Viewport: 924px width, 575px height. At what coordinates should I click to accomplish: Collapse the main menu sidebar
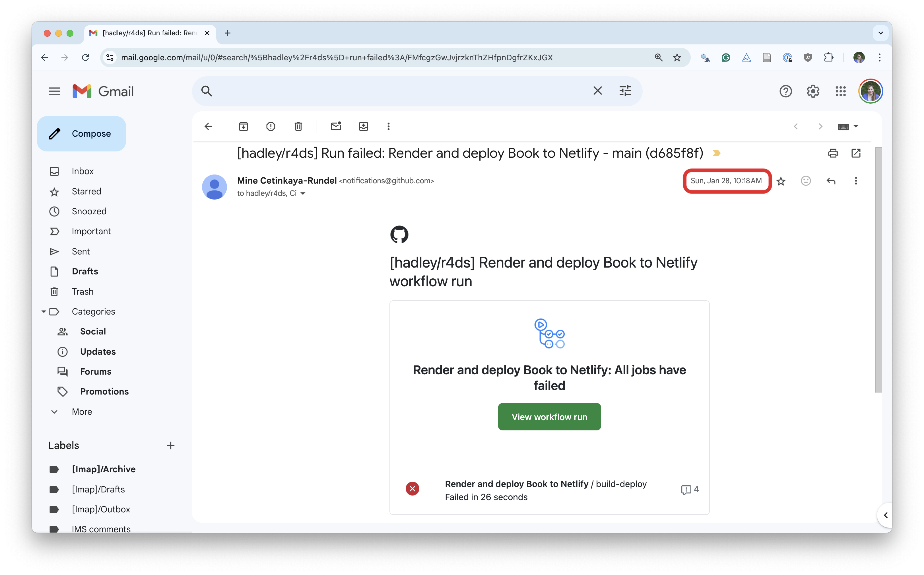[x=54, y=91]
